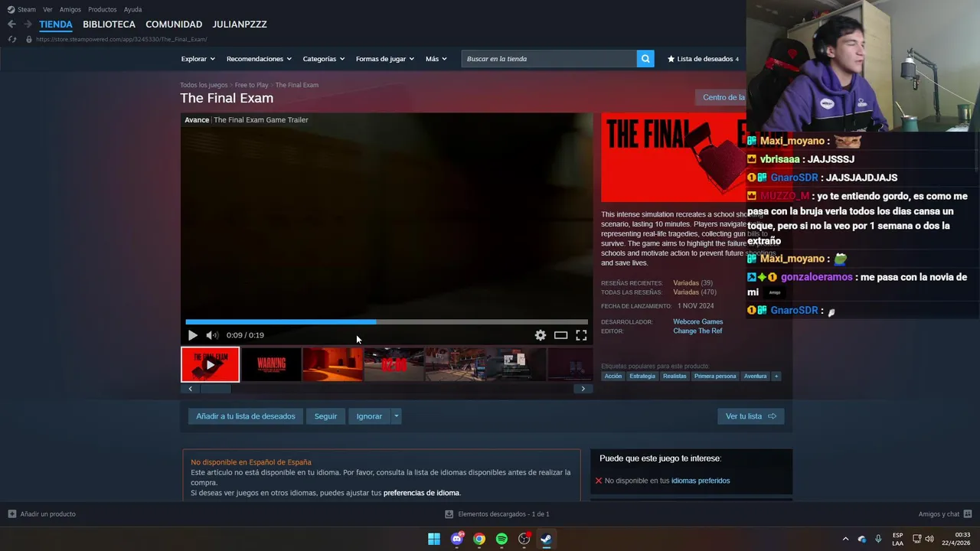Image resolution: width=980 pixels, height=551 pixels.
Task: Open preferencias de idioma link
Action: 421,493
